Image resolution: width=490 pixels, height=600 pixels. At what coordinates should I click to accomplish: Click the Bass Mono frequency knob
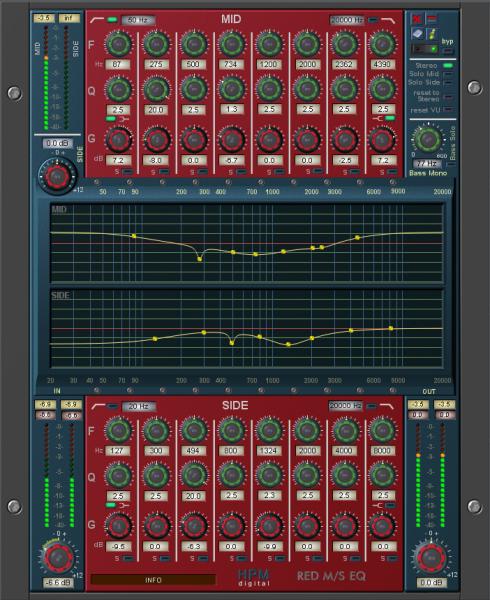click(x=428, y=140)
